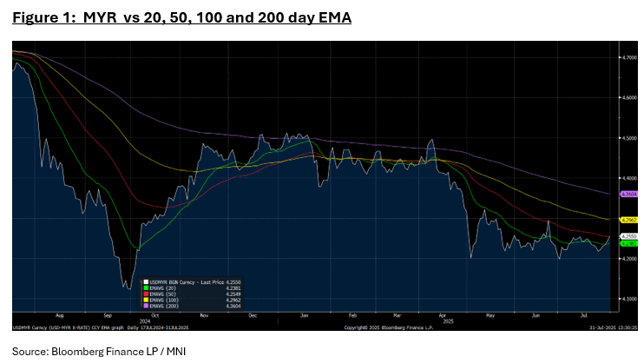
Task: Click the legend value 4.2549
Action: pyautogui.click(x=233, y=294)
